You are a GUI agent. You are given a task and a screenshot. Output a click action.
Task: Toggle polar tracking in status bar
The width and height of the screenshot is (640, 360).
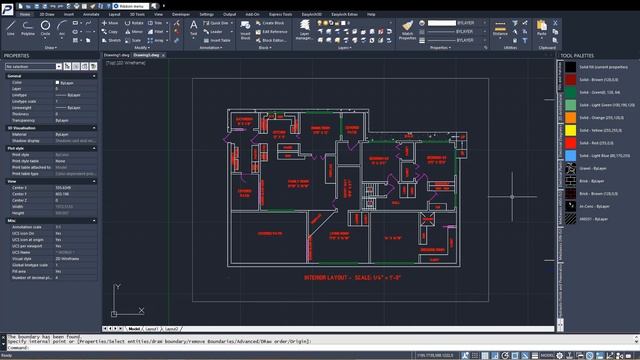[505, 356]
